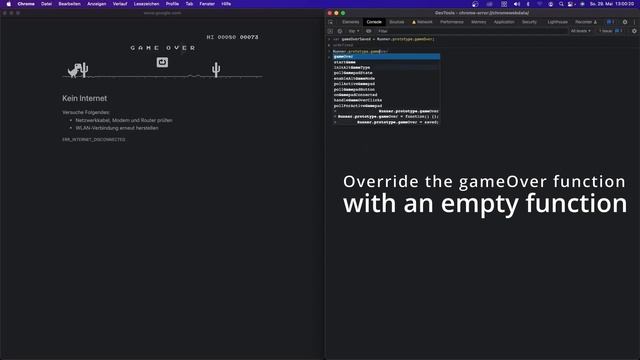Click the issues count link in filter row
This screenshot has height=360, width=640.
(x=610, y=31)
